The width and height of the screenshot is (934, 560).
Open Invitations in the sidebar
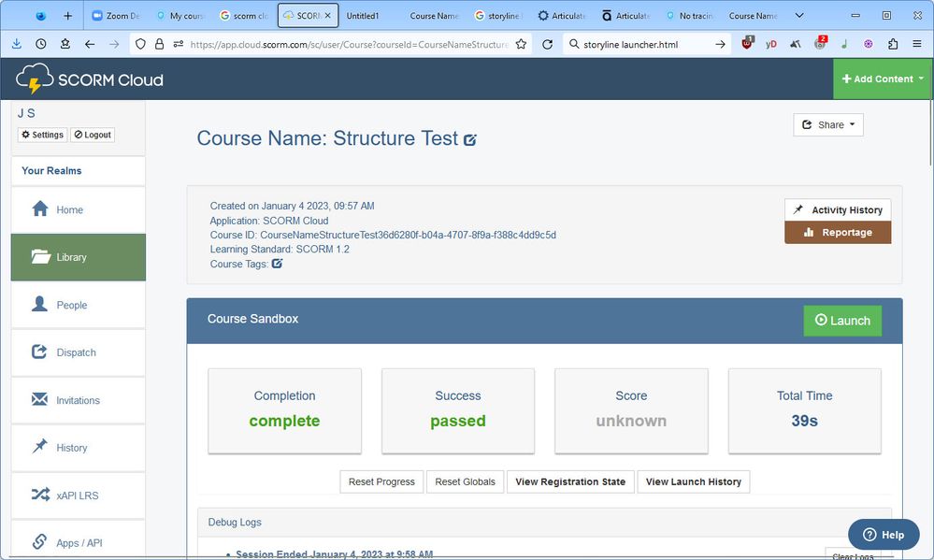(x=78, y=400)
